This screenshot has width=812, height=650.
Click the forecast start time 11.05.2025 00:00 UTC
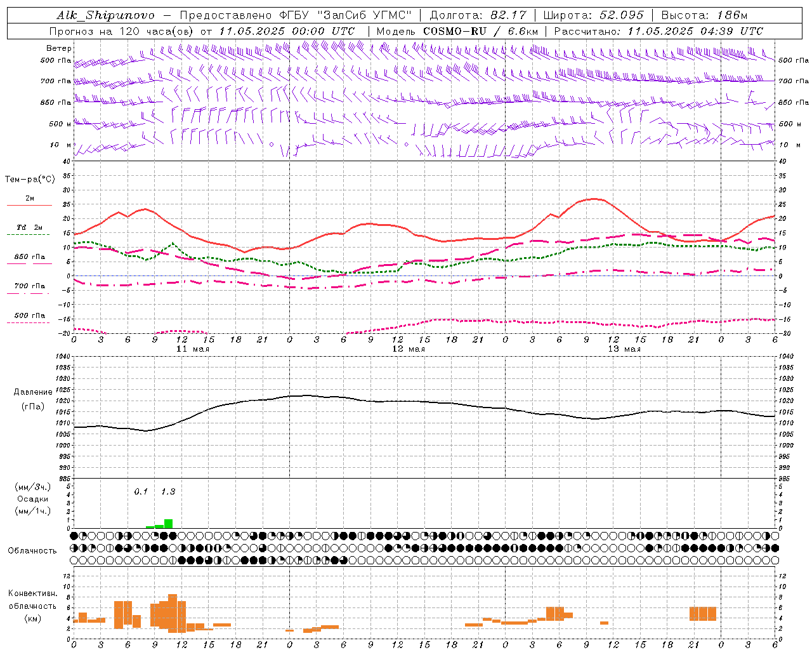[x=287, y=31]
